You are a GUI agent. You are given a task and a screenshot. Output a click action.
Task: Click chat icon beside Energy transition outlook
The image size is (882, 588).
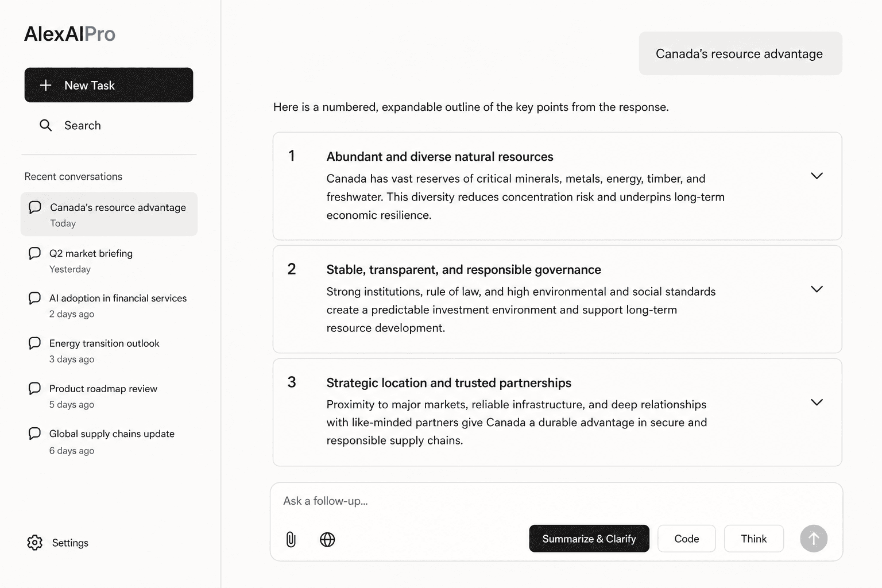pyautogui.click(x=35, y=343)
